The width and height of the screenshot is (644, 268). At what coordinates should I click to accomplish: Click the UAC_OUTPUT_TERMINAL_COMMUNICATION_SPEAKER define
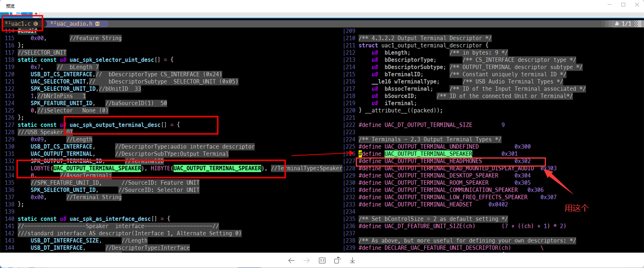tap(451, 190)
